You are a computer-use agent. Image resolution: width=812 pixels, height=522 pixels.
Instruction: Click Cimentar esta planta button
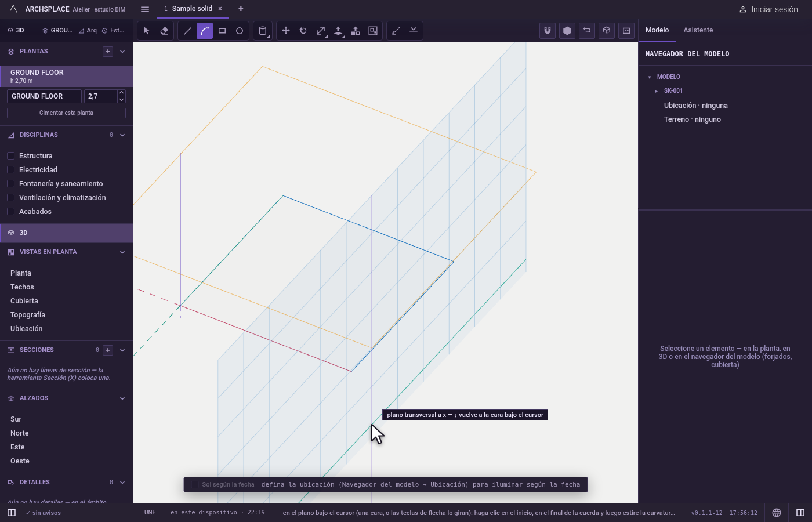[66, 113]
